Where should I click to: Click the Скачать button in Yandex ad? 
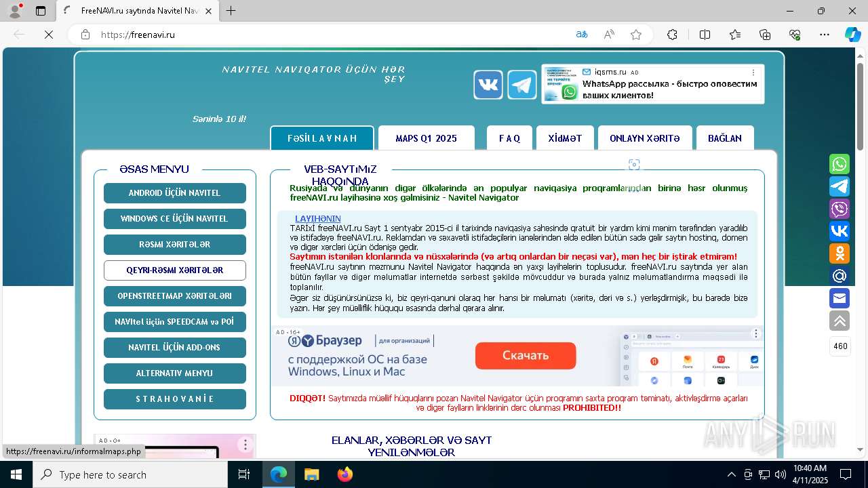pos(526,355)
